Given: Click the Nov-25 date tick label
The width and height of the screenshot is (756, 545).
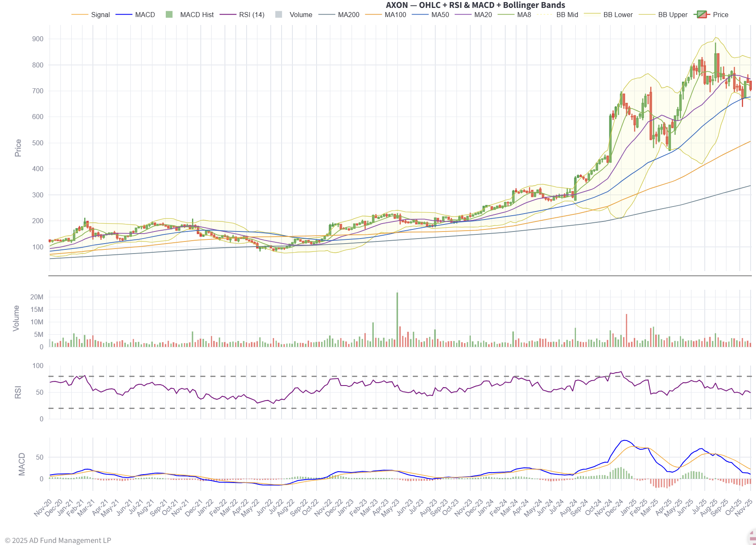Looking at the screenshot, I should coord(744,508).
